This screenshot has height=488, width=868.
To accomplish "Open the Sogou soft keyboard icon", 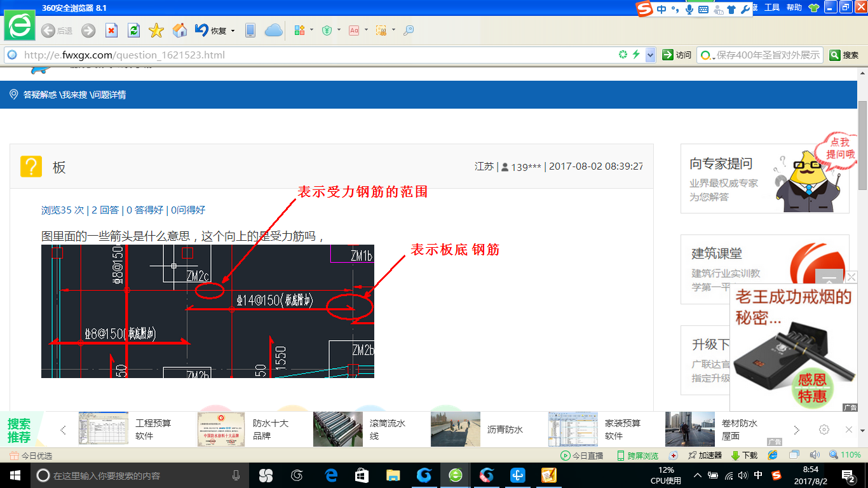I will pos(703,10).
